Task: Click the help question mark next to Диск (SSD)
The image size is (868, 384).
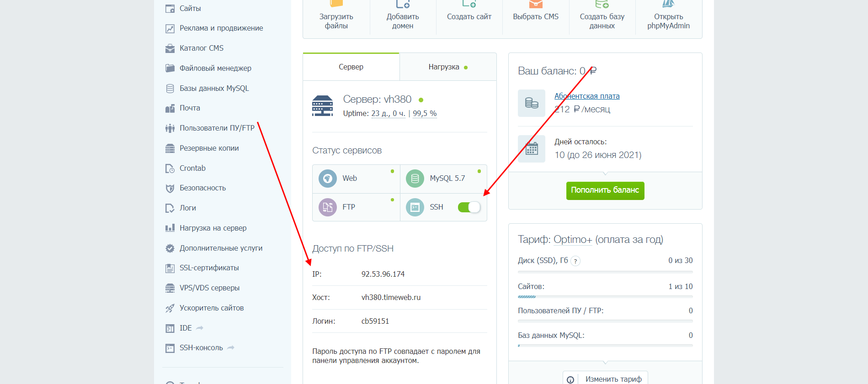Action: [x=576, y=261]
